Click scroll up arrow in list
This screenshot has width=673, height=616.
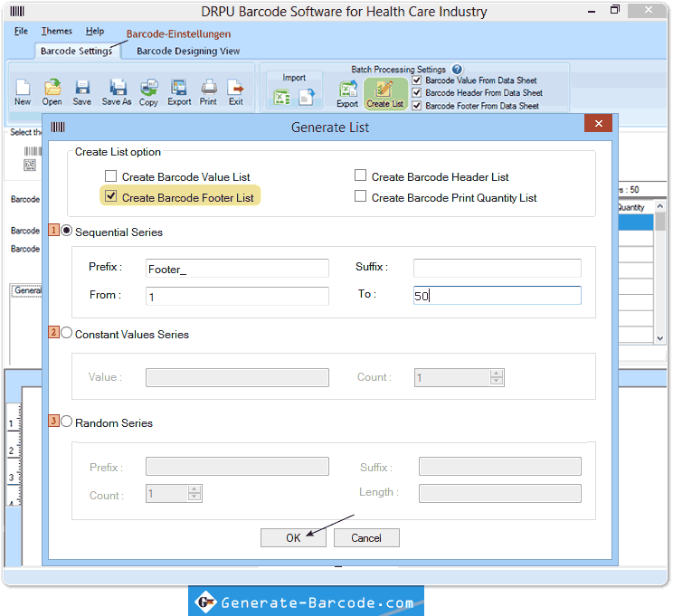point(660,206)
